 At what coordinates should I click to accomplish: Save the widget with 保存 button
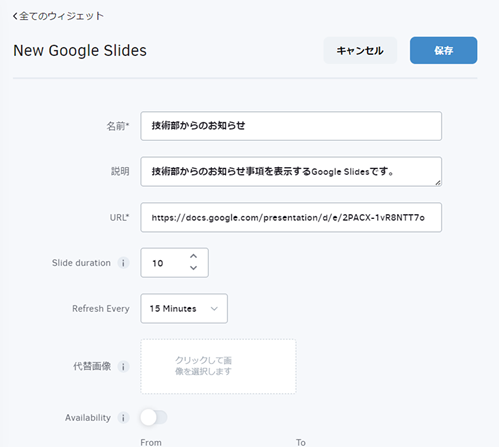coord(443,50)
